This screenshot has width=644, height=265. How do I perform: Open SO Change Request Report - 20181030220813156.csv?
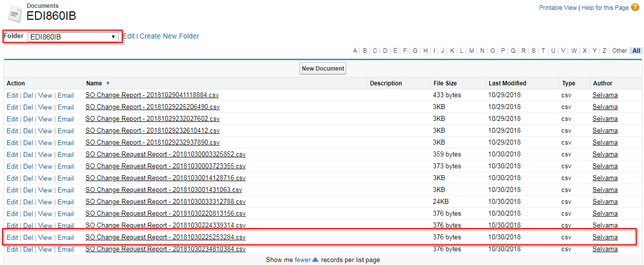[166, 213]
